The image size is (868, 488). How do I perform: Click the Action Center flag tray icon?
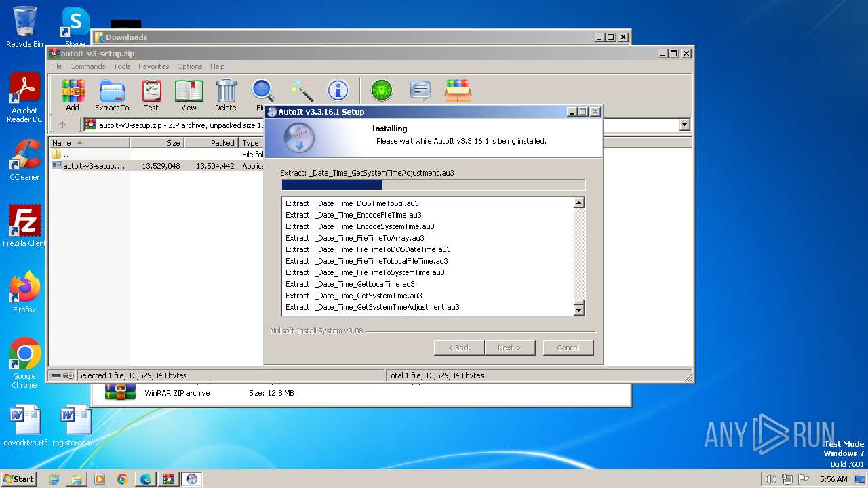click(805, 479)
